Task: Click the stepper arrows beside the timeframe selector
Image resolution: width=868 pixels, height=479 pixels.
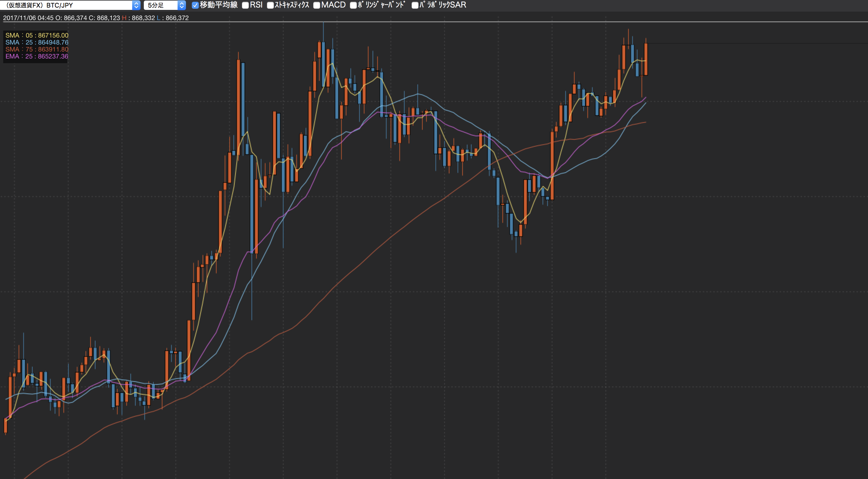Action: pos(182,5)
